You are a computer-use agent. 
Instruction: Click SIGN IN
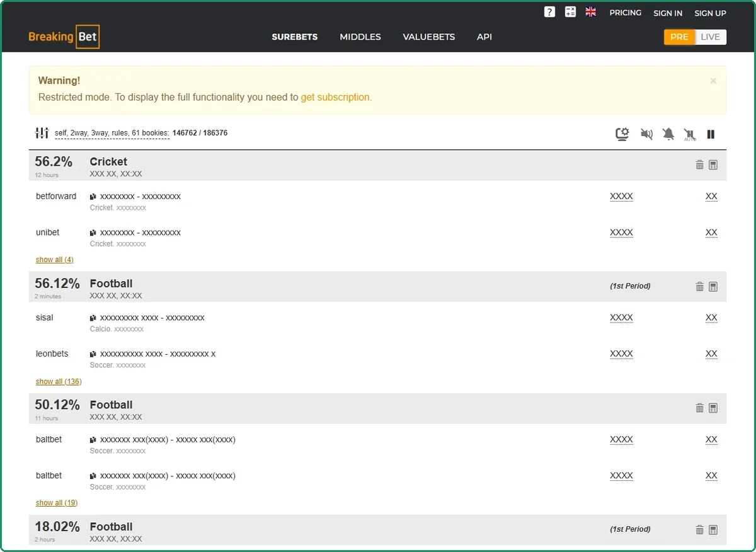(x=668, y=13)
